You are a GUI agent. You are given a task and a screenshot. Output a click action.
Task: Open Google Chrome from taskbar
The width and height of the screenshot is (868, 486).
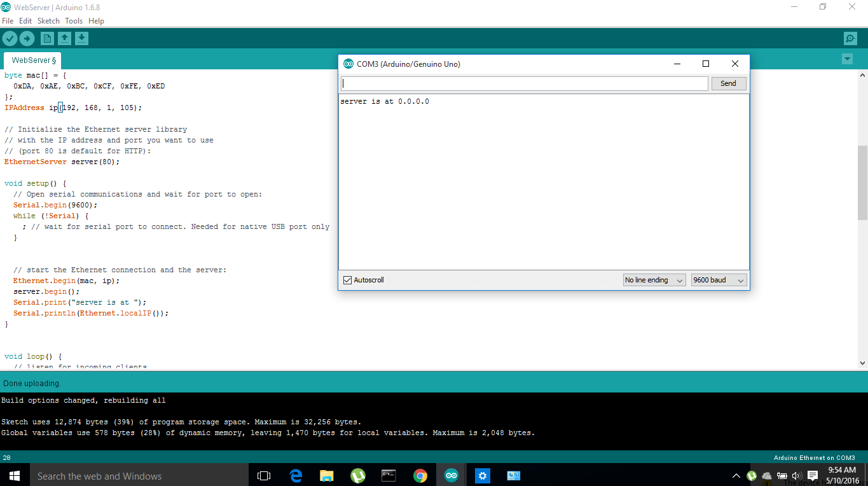pyautogui.click(x=420, y=475)
